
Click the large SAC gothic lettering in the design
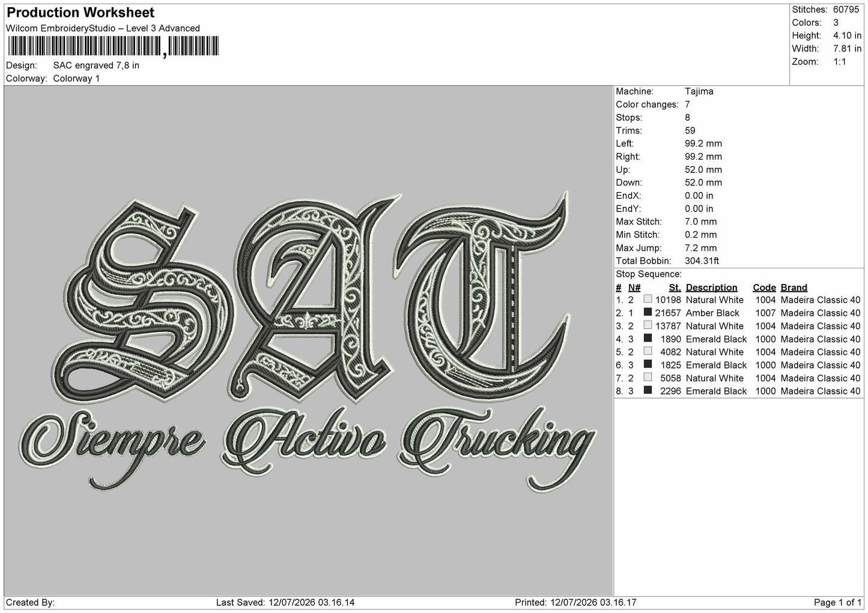click(x=311, y=298)
